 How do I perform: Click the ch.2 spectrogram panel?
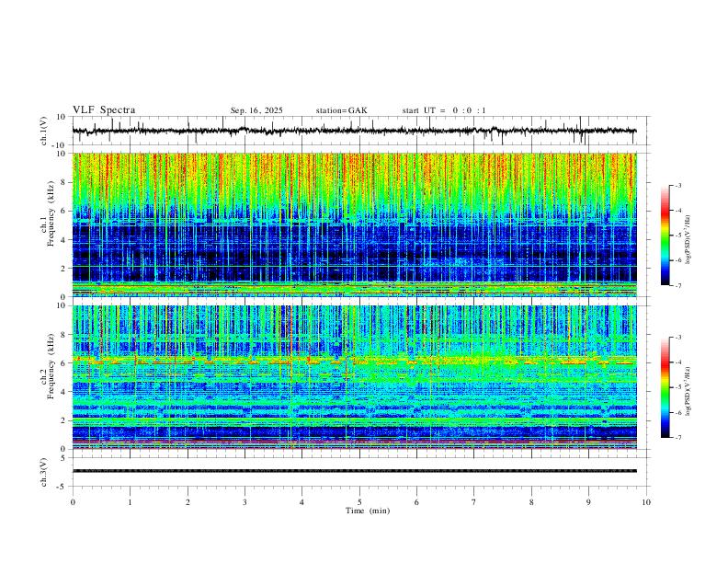[x=354, y=377]
